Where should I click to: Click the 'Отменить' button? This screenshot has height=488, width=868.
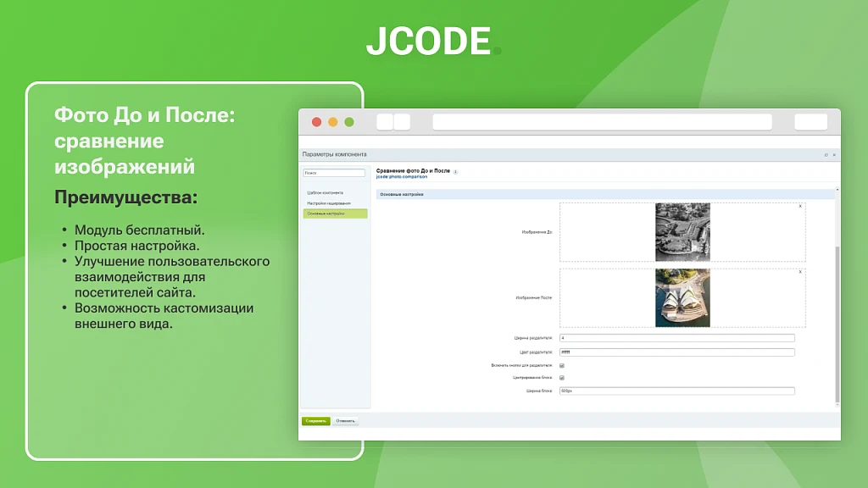coord(346,421)
